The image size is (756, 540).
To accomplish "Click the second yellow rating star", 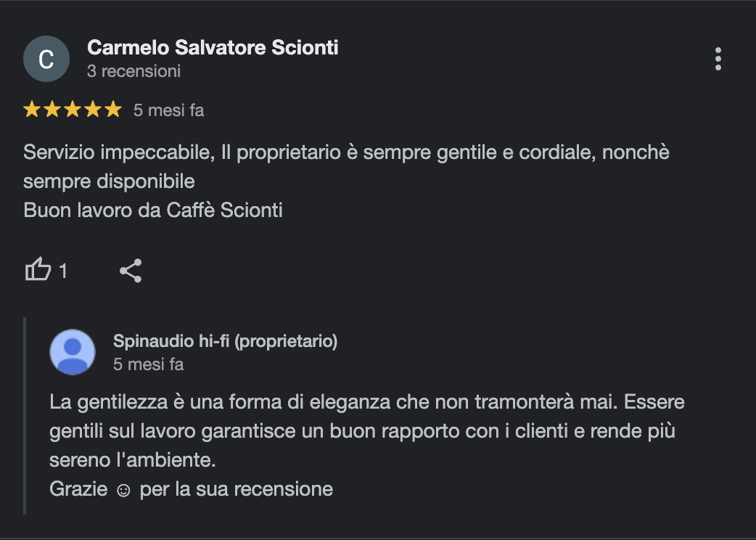I will point(52,110).
